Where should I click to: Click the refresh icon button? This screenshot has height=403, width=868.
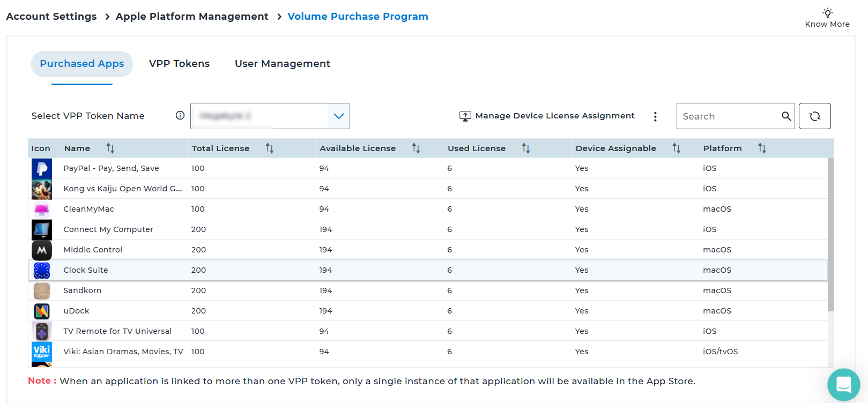tap(814, 116)
